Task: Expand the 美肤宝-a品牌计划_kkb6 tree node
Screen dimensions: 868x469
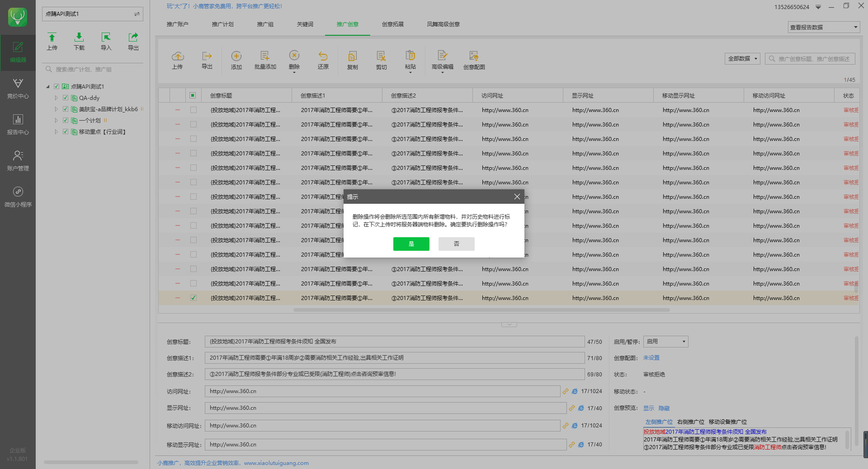Action: click(57, 109)
